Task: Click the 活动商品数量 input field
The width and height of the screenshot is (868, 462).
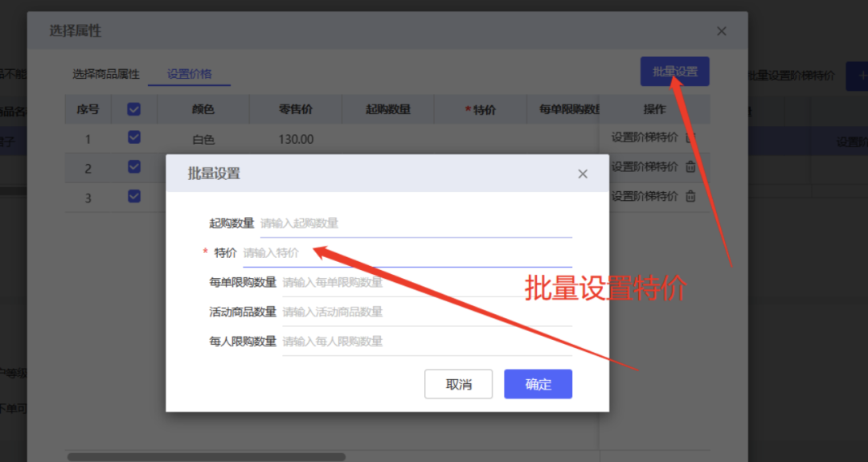Action: 427,312
